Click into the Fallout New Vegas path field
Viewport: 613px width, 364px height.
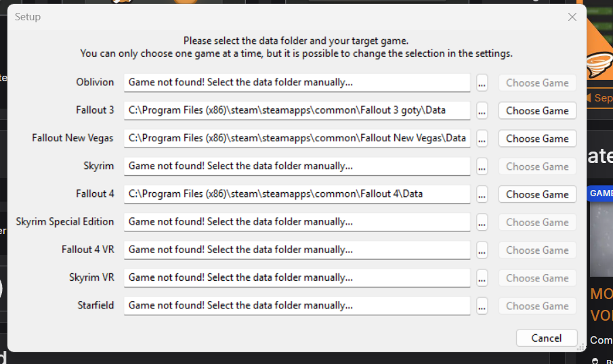tap(297, 138)
